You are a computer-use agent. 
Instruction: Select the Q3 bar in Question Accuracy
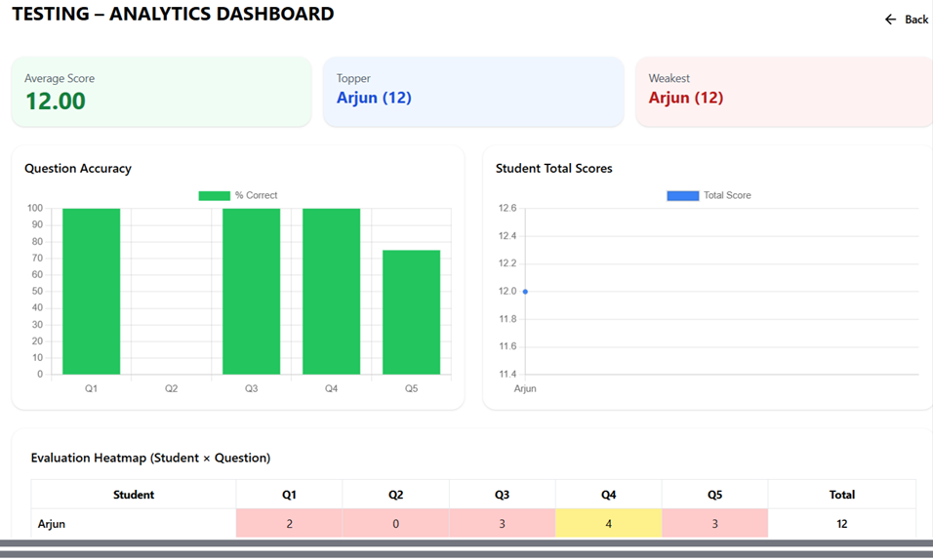pos(251,291)
